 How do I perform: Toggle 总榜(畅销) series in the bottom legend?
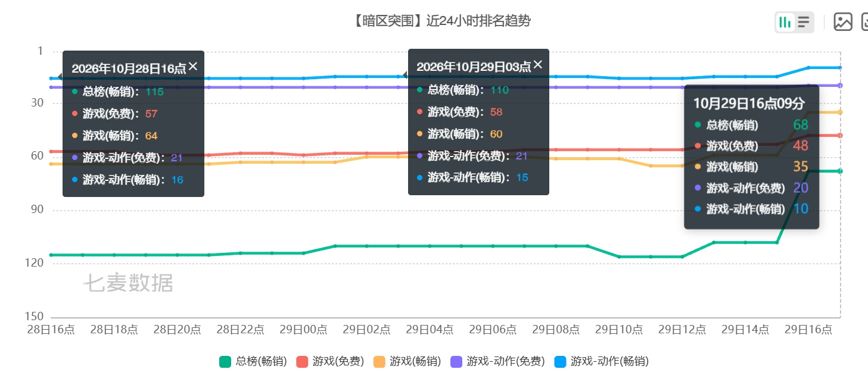tap(253, 361)
